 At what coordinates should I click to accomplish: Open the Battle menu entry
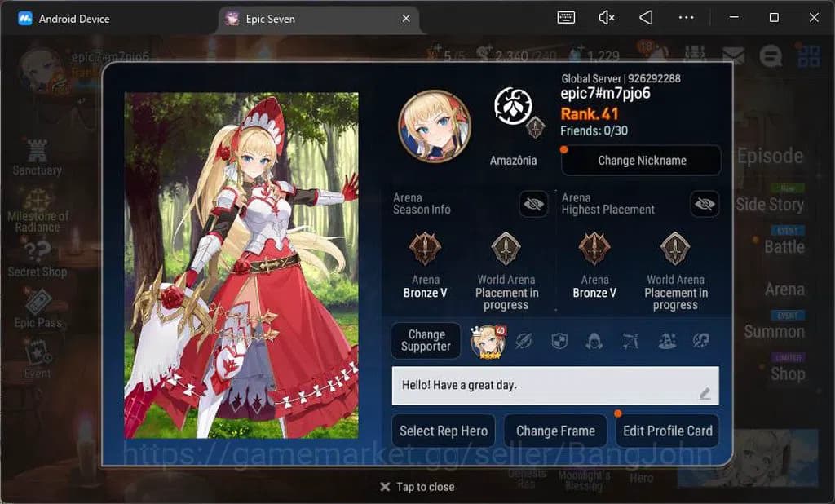click(x=784, y=246)
